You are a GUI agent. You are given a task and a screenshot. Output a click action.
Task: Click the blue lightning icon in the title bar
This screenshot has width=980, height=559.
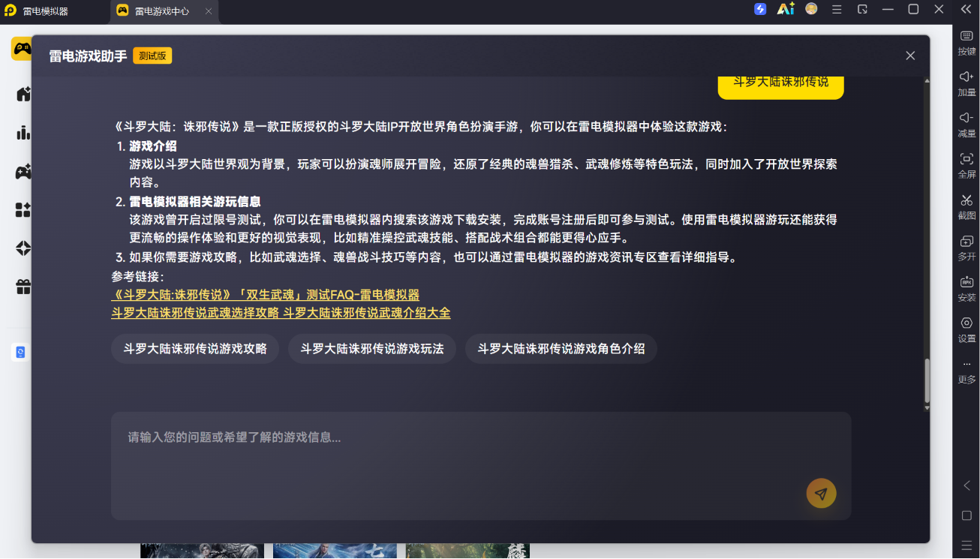pos(760,10)
